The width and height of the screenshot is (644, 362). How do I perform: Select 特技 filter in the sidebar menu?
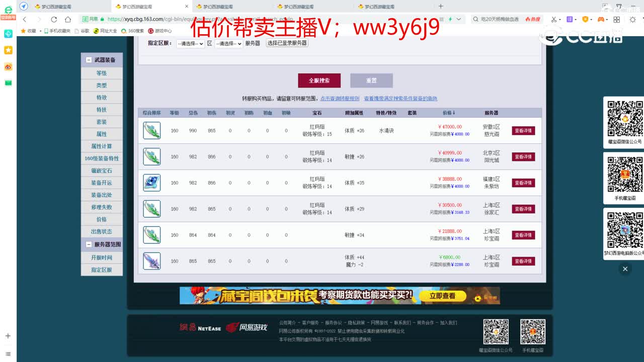point(102,110)
